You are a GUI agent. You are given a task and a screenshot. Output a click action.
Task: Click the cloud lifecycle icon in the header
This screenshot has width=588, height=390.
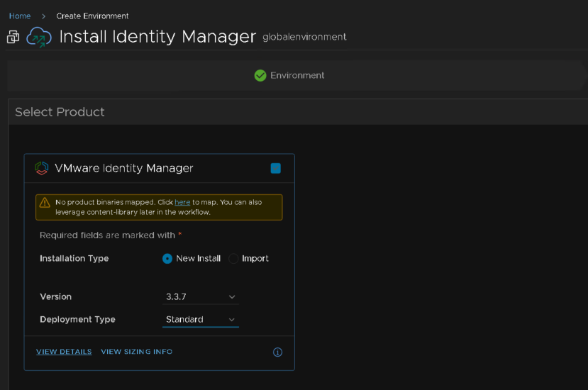coord(39,37)
